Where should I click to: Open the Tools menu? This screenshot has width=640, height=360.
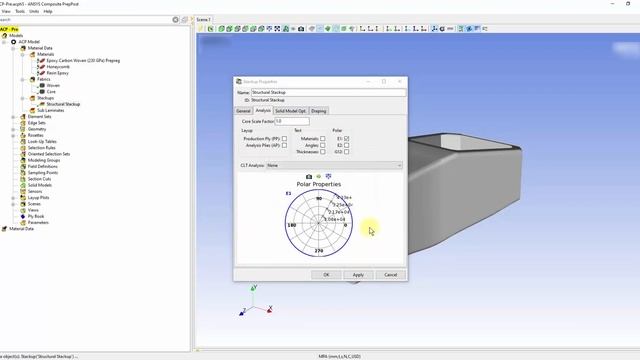click(x=20, y=11)
